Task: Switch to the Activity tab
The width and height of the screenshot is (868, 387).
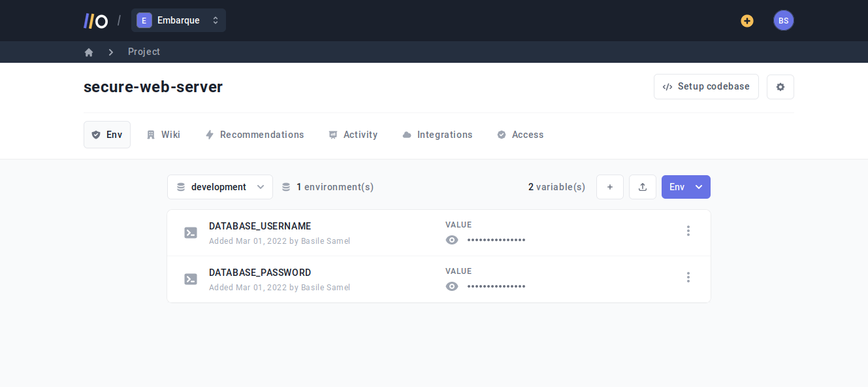Action: click(353, 135)
